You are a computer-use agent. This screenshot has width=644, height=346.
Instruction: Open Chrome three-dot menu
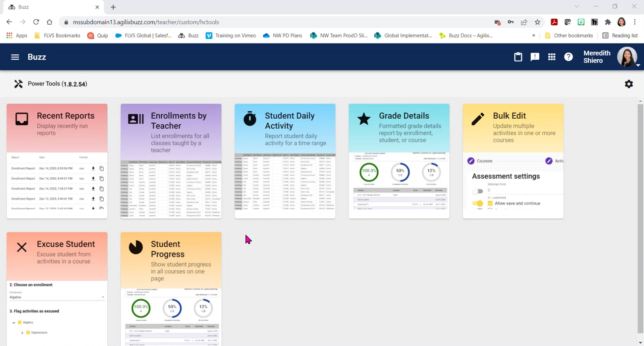[635, 22]
